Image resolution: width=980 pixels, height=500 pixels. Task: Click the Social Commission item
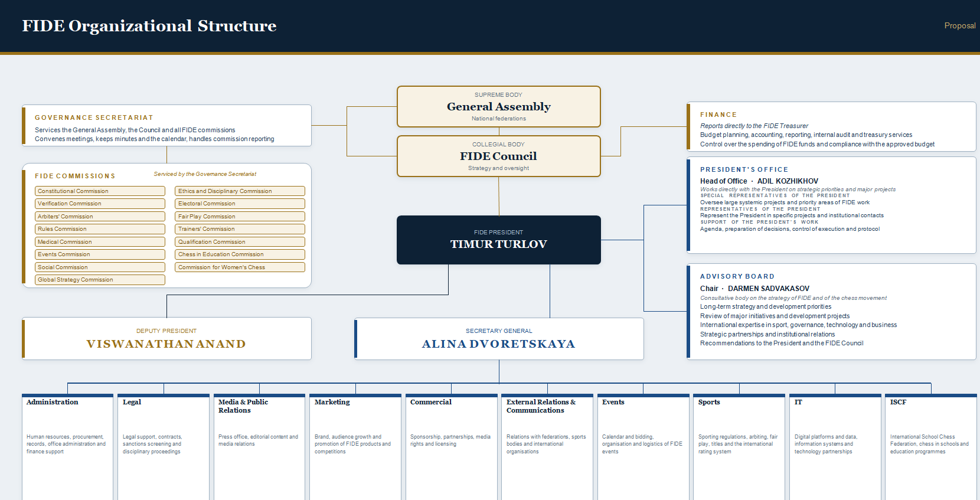[100, 267]
